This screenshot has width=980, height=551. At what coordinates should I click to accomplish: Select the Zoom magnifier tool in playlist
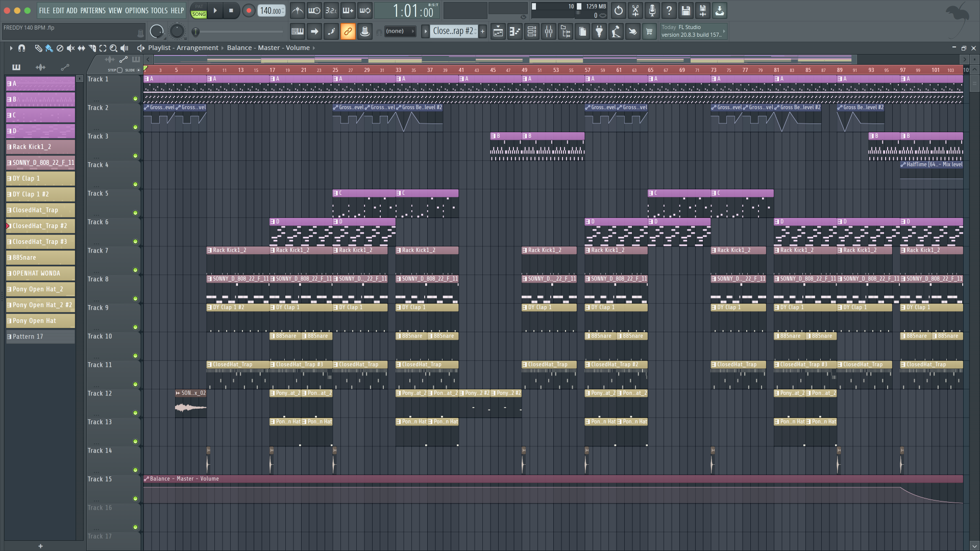tap(113, 48)
